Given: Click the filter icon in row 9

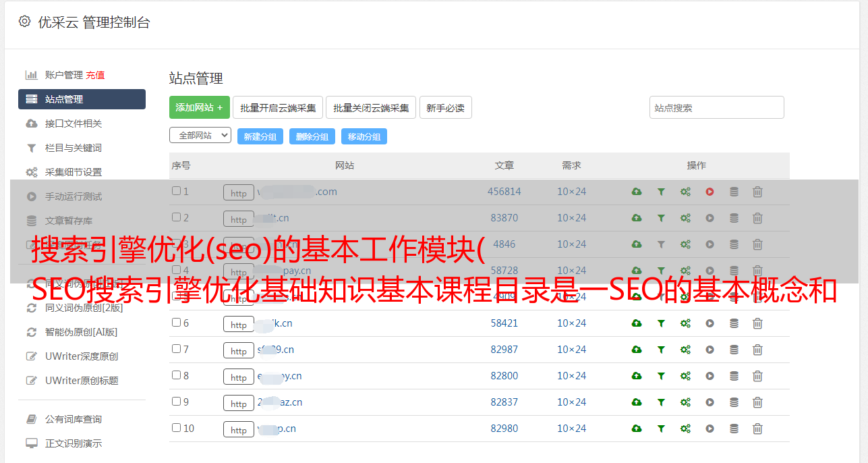Looking at the screenshot, I should (x=661, y=402).
